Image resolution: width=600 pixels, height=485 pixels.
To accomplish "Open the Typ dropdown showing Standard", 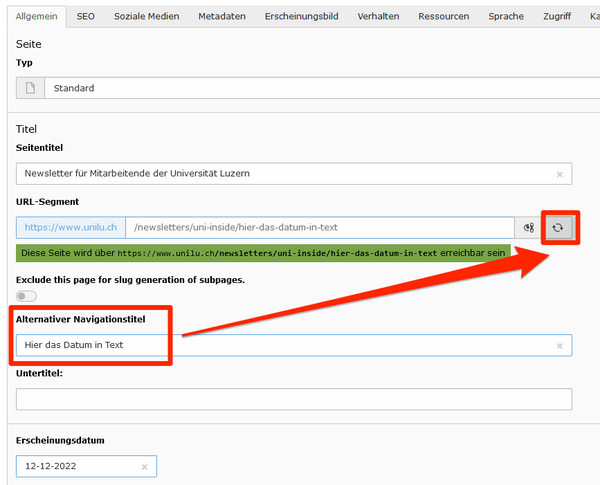I will point(322,88).
